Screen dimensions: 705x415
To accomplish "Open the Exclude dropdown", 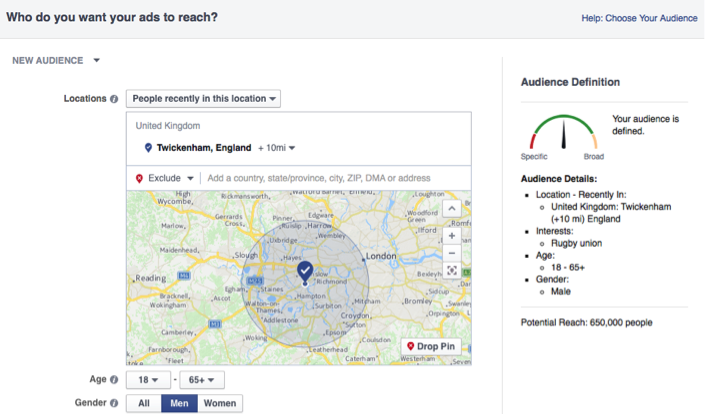I will pos(165,178).
